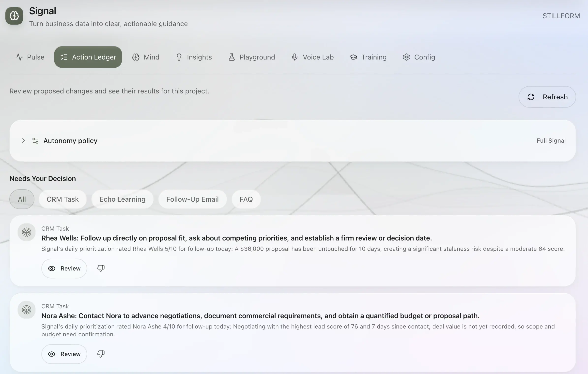588x374 pixels.
Task: Open the Rhea Wells task title
Action: (237, 238)
